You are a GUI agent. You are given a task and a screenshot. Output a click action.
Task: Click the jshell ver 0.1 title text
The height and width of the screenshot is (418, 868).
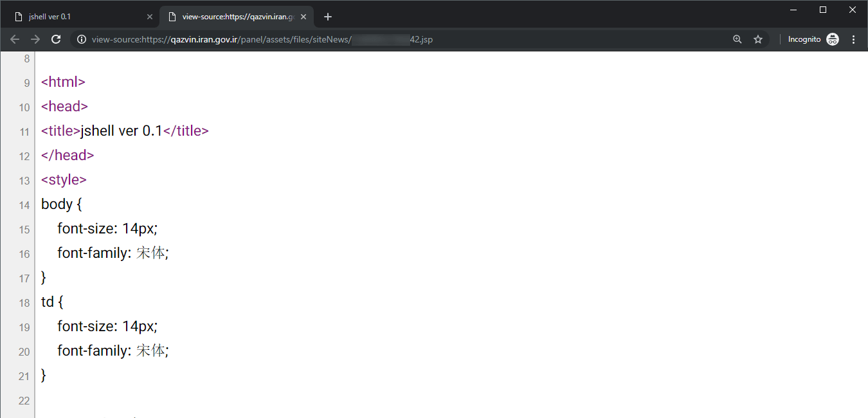click(121, 131)
